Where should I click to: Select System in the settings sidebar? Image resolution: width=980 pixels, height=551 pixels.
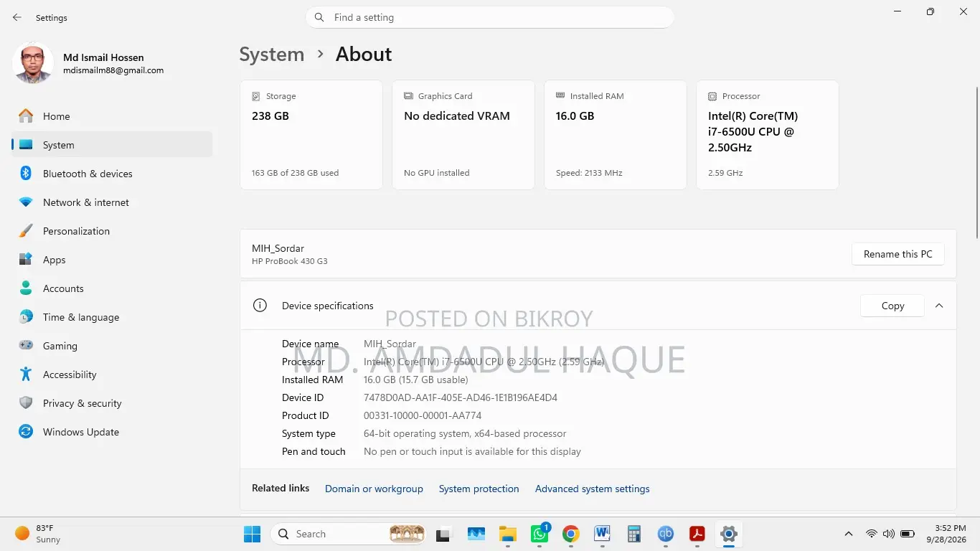point(112,145)
